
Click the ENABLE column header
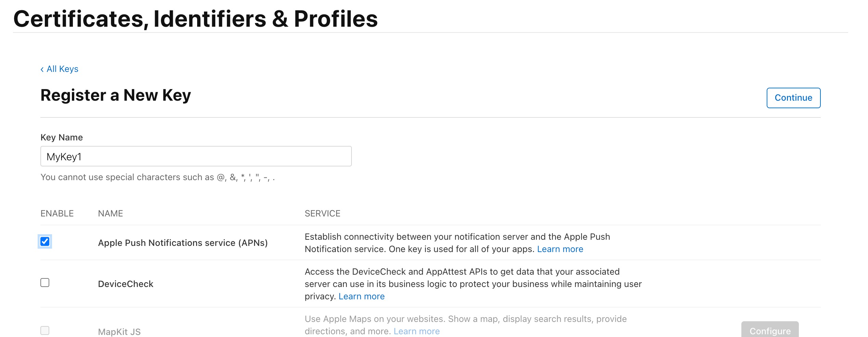[57, 213]
